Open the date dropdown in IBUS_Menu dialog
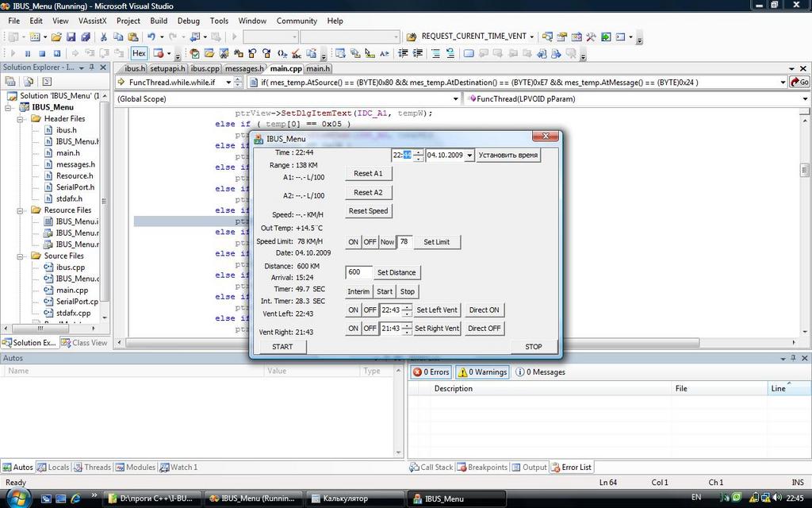 click(469, 156)
